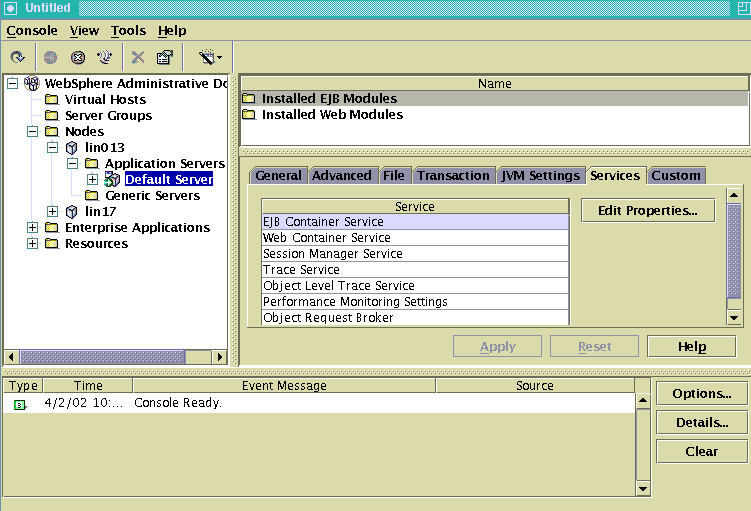Click the Details... button
Image resolution: width=751 pixels, height=511 pixels.
[x=702, y=422]
